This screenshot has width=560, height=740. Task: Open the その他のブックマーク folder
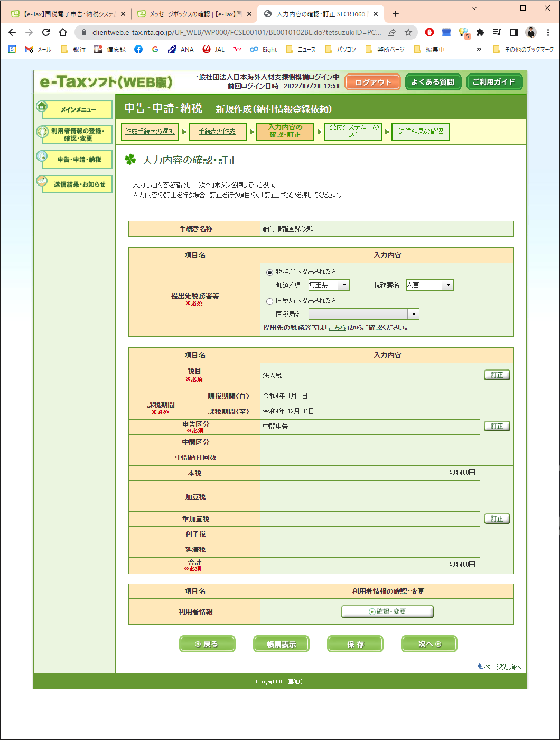click(523, 49)
